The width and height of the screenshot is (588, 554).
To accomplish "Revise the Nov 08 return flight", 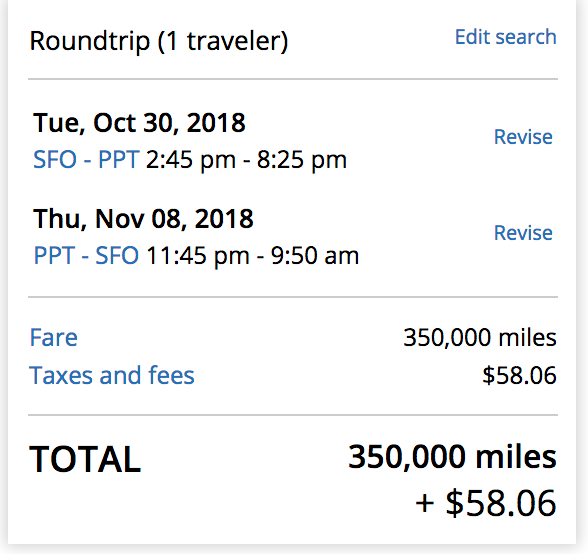I will point(523,233).
